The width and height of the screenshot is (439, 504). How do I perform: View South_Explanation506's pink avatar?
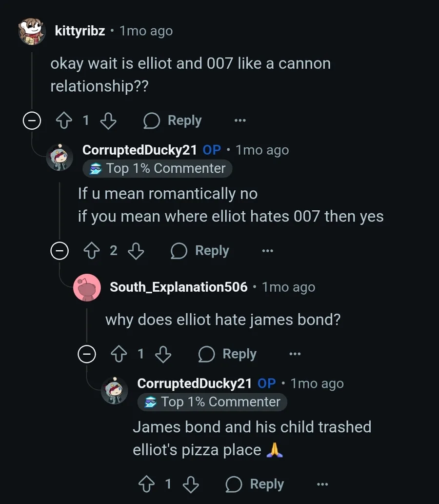[87, 287]
